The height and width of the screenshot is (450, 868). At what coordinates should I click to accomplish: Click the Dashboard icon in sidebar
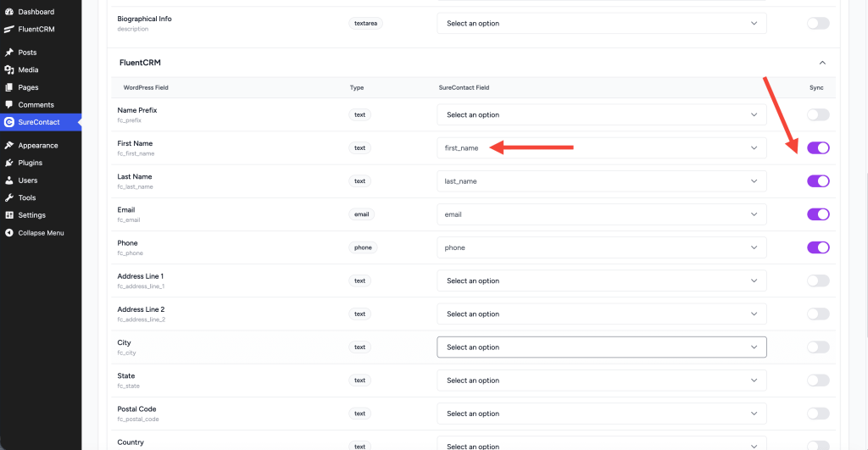tap(9, 12)
